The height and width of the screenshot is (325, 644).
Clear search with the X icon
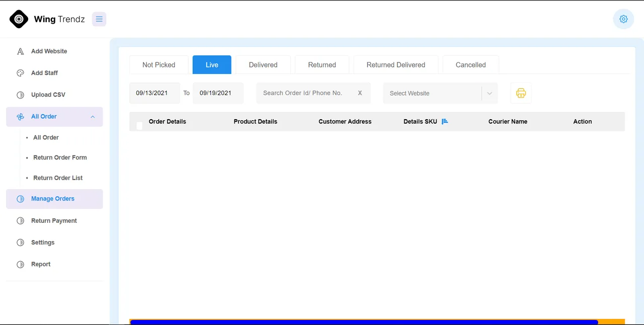click(x=360, y=93)
